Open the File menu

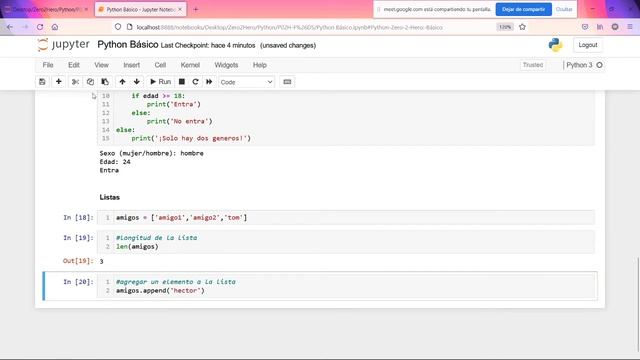point(48,65)
